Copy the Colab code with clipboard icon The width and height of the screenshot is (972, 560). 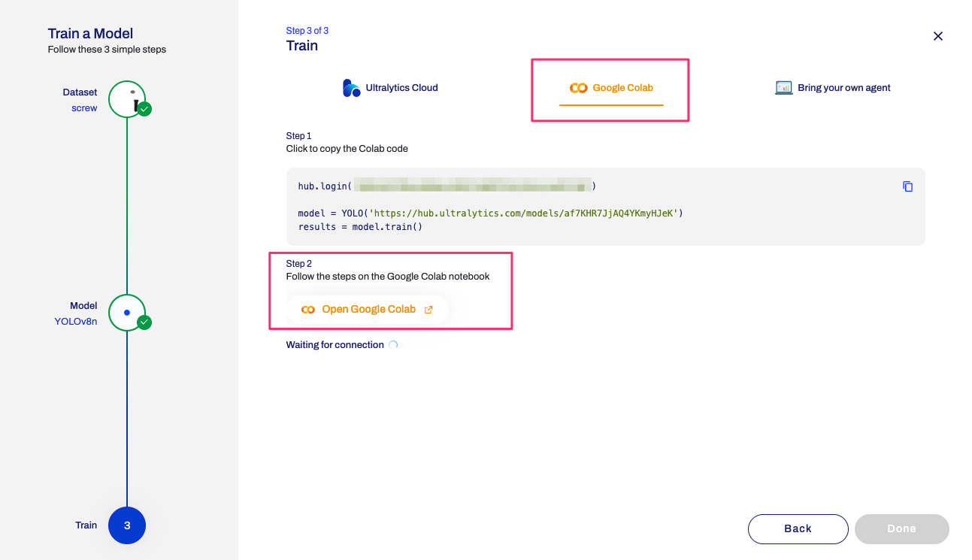[x=907, y=186]
